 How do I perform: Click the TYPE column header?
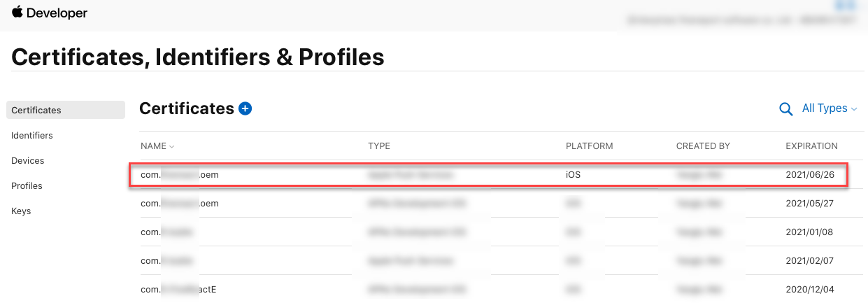(379, 146)
